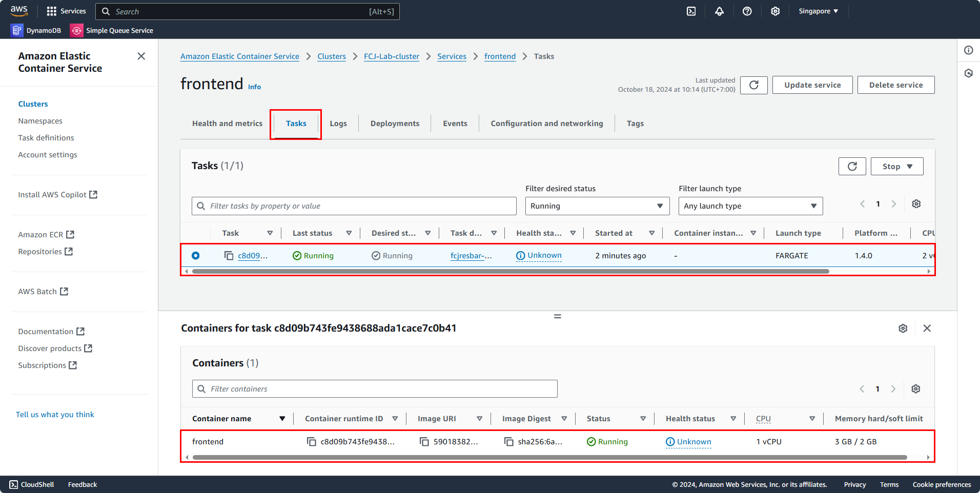Image resolution: width=980 pixels, height=493 pixels.
Task: Open Simple Queue Service shortcut
Action: pos(112,31)
